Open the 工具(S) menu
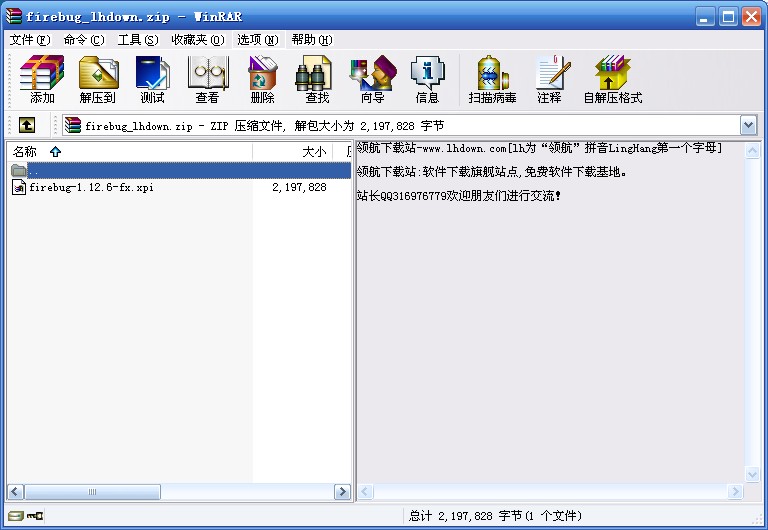This screenshot has width=768, height=530. tap(138, 40)
